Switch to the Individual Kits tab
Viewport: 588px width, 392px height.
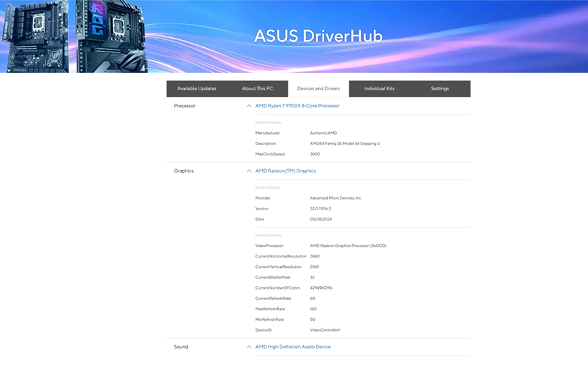[381, 88]
